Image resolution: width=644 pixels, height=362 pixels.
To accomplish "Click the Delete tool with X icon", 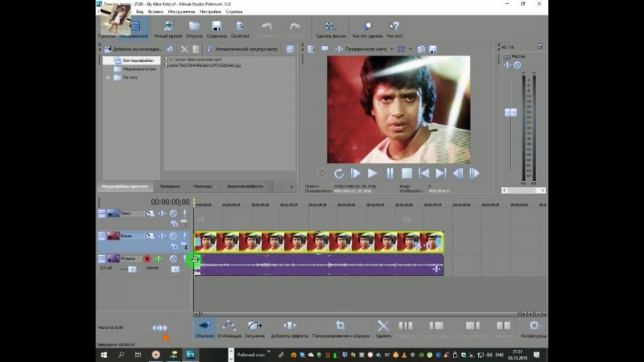I will [383, 327].
